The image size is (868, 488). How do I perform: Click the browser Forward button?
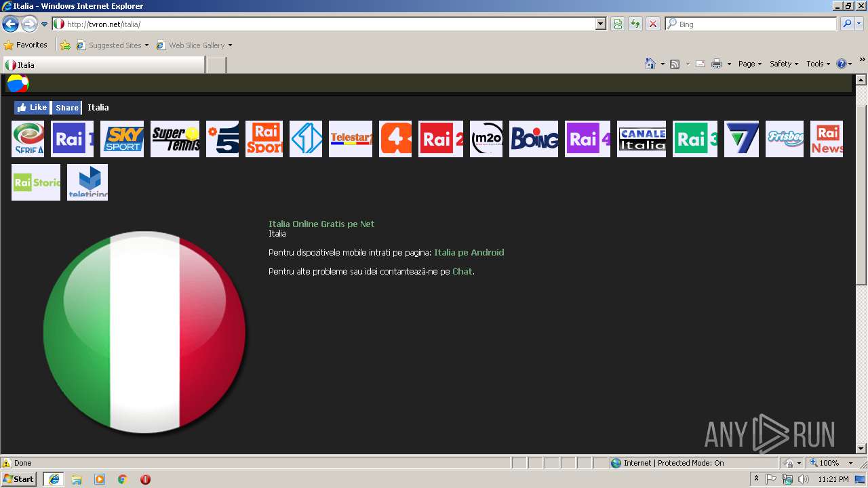coord(29,24)
